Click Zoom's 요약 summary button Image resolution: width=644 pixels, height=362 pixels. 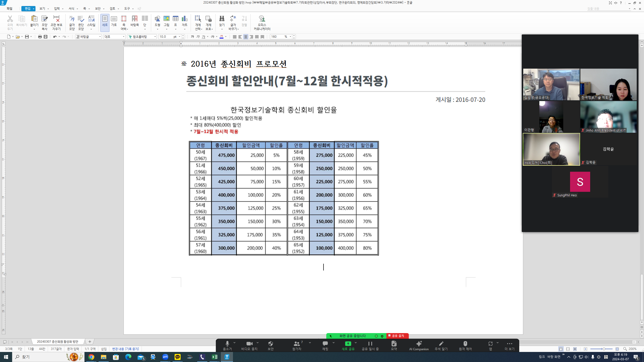pyautogui.click(x=394, y=346)
